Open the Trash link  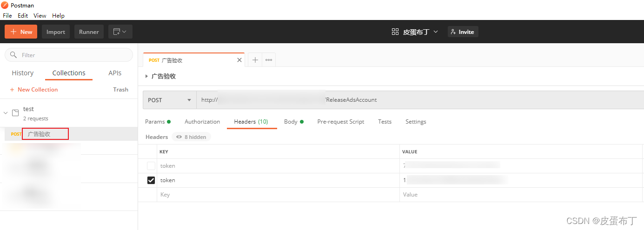[x=120, y=90]
